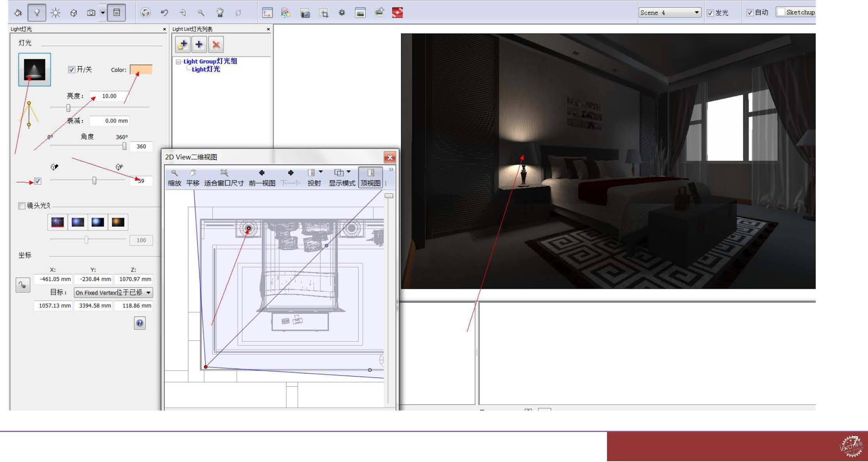Toggle the 发光 checkbox
Image resolution: width=868 pixels, height=462 pixels.
(710, 13)
